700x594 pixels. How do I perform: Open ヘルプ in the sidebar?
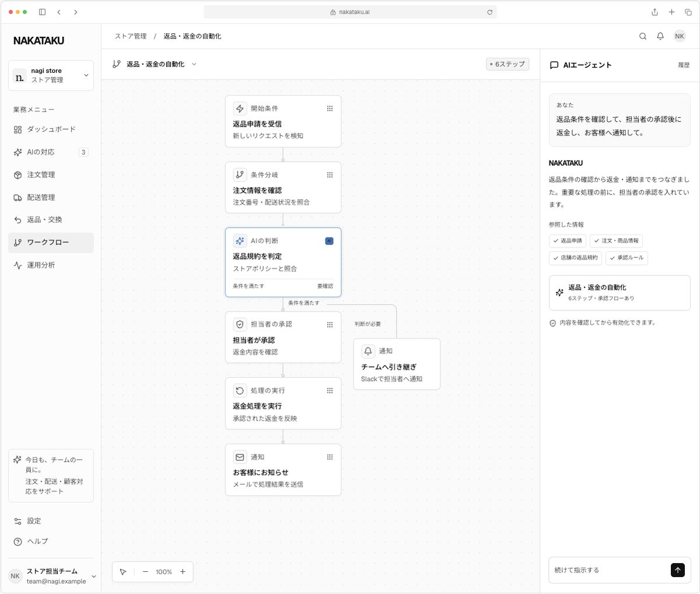51,541
